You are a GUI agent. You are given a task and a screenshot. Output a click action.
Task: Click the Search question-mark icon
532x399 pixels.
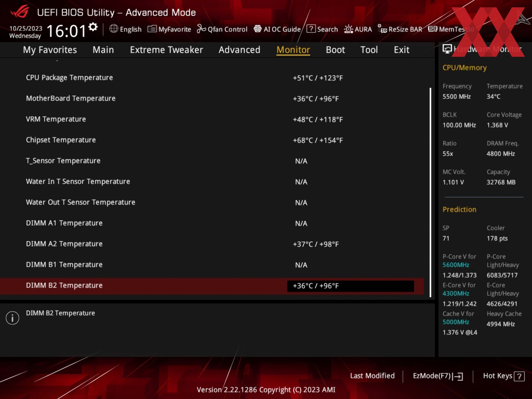311,29
